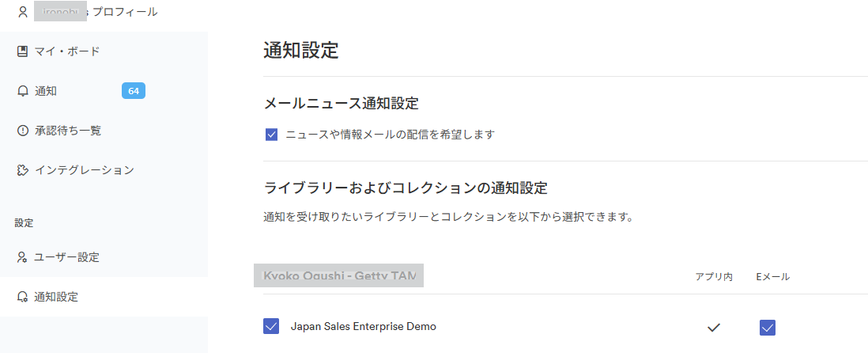The image size is (868, 353).
Task: Open the プロフィール link at the top
Action: coord(125,12)
